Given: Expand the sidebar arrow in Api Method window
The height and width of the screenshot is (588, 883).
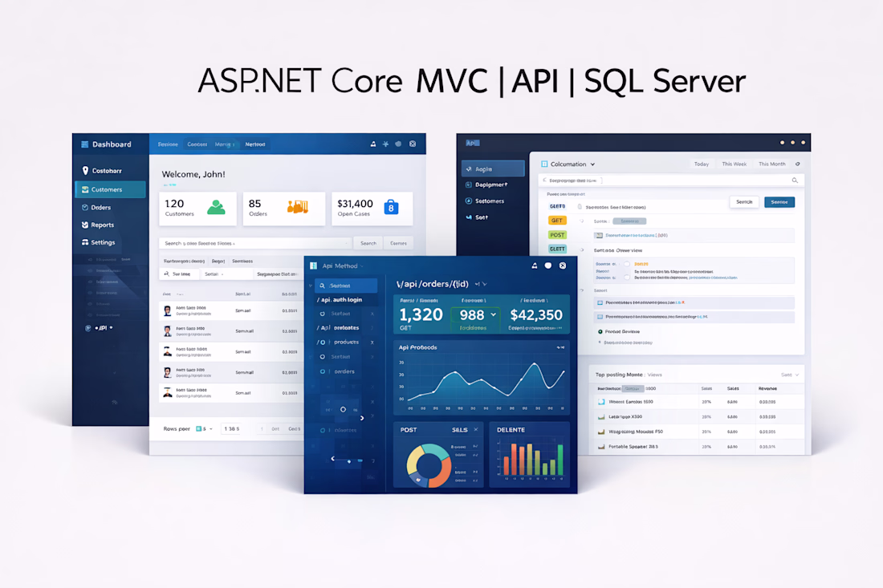Looking at the screenshot, I should pos(362,418).
